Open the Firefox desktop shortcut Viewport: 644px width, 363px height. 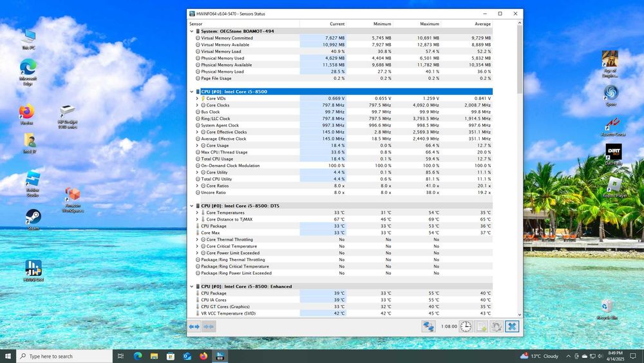coord(26,114)
